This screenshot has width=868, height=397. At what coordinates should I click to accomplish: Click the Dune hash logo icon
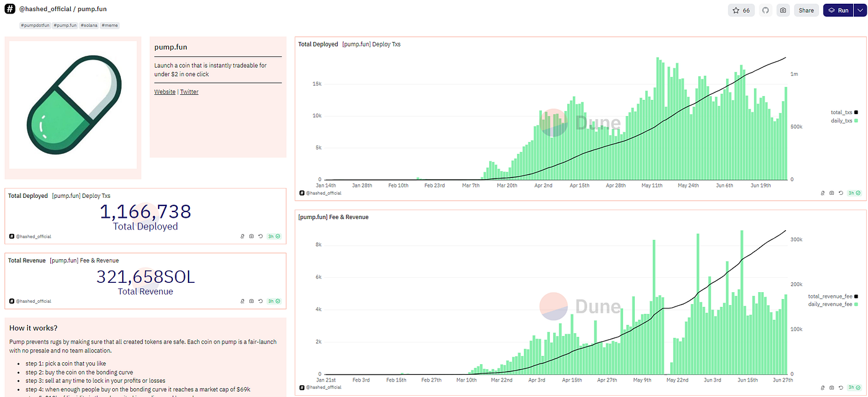pos(10,9)
